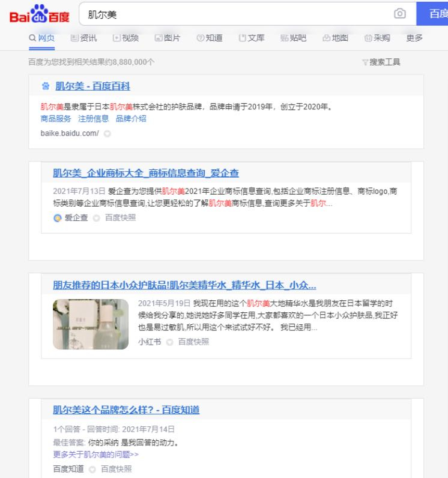Click the 品牌介绍 sub-link
Viewport: 448px width, 478px height.
click(x=131, y=118)
